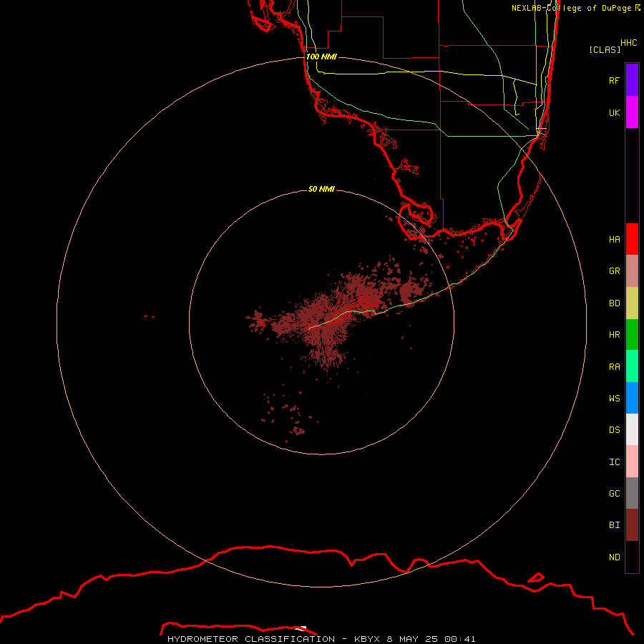Image resolution: width=644 pixels, height=644 pixels.
Task: Select the GR legend color block
Action: coord(632,271)
